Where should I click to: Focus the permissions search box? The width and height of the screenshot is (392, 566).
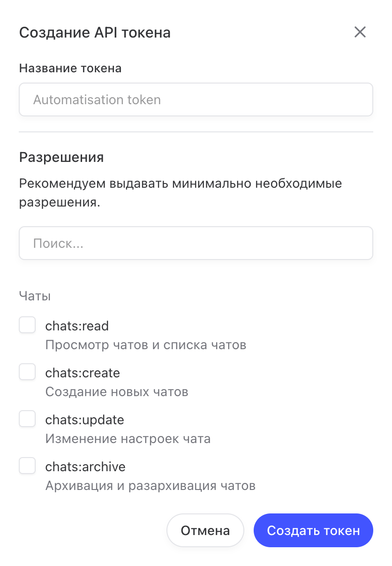coord(196,243)
